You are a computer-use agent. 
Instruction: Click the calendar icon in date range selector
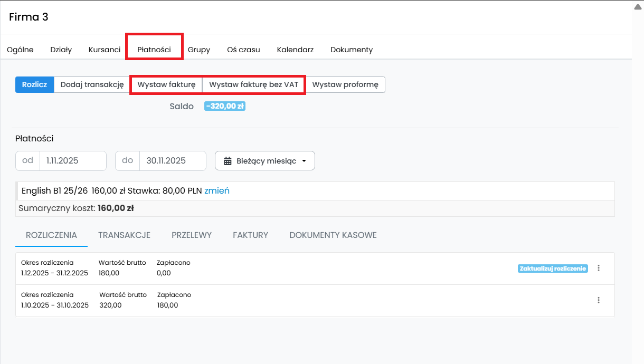(x=228, y=161)
